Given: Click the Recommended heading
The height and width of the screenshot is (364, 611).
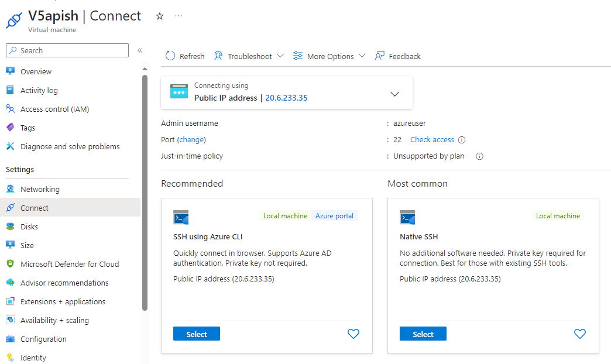Looking at the screenshot, I should click(x=192, y=184).
